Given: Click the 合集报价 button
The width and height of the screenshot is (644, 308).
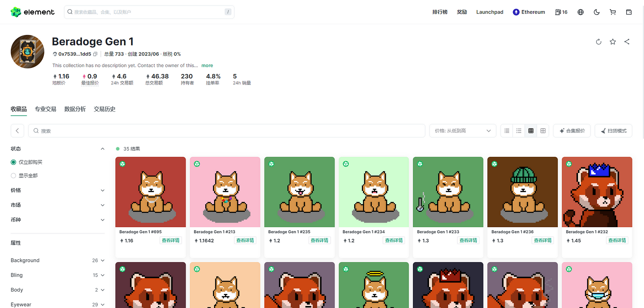Looking at the screenshot, I should coord(572,131).
